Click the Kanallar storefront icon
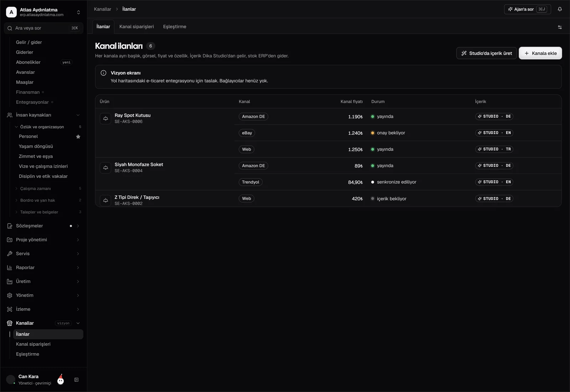 pos(10,323)
